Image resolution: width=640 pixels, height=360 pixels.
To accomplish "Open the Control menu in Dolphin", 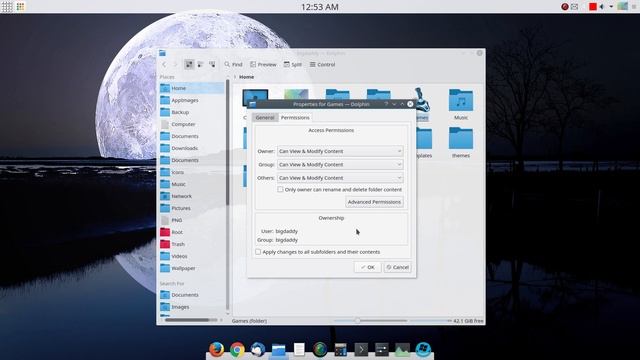I will pos(322,64).
